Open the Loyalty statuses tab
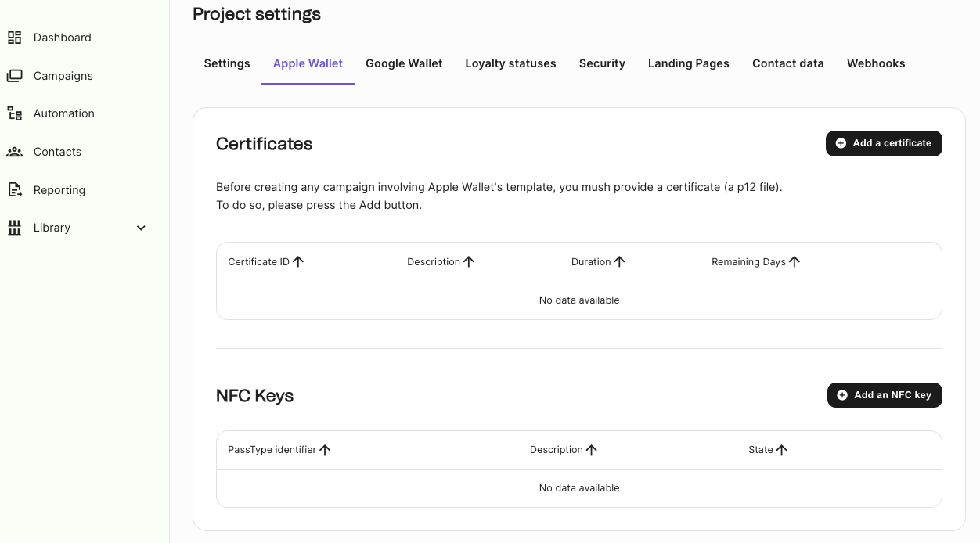Image resolution: width=980 pixels, height=543 pixels. (x=510, y=63)
